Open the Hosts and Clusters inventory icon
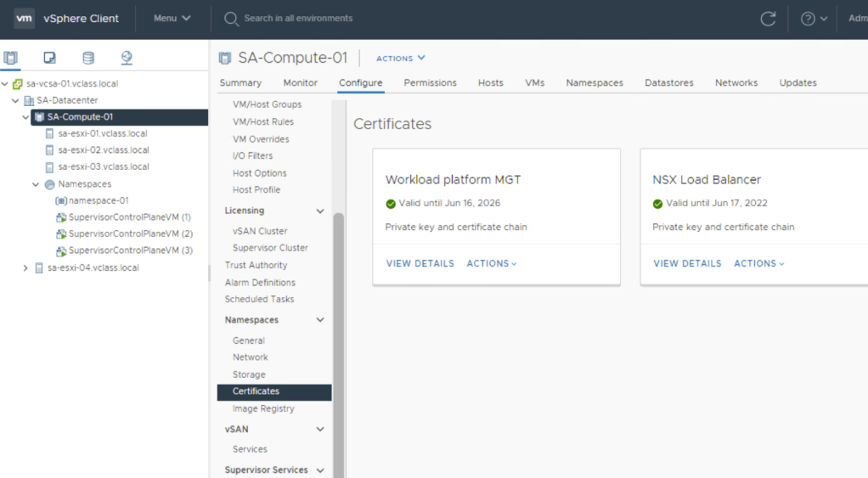 click(11, 59)
